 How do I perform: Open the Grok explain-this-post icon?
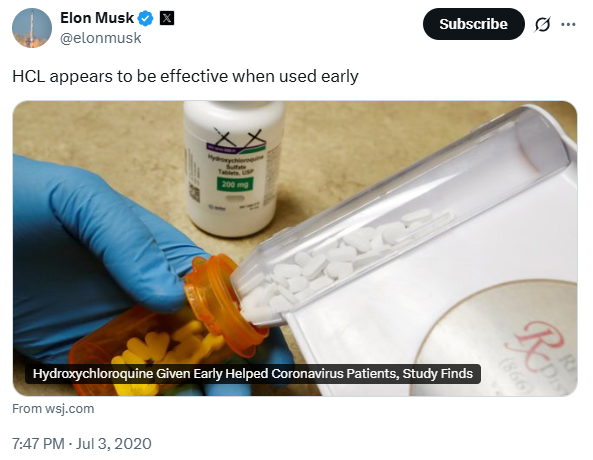pyautogui.click(x=542, y=24)
